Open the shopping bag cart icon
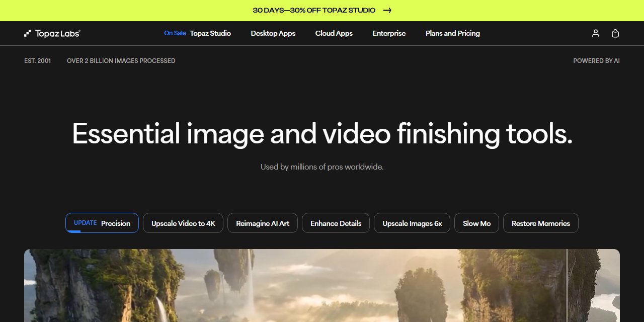This screenshot has height=322, width=644. (615, 33)
